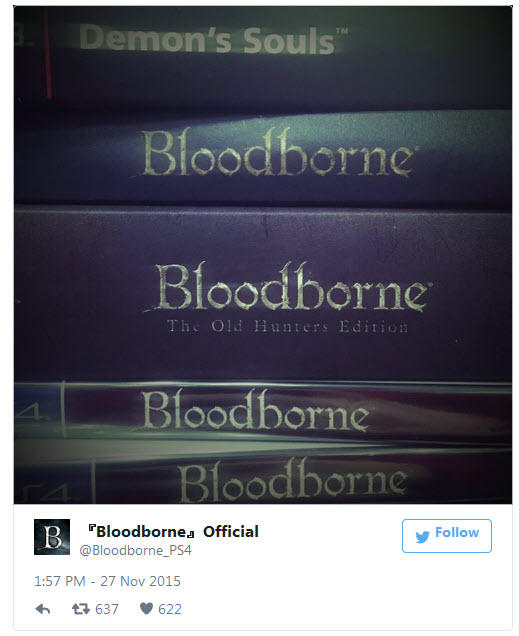Retweet using the retweet arrows icon
Screen dimensions: 519x636
point(81,609)
